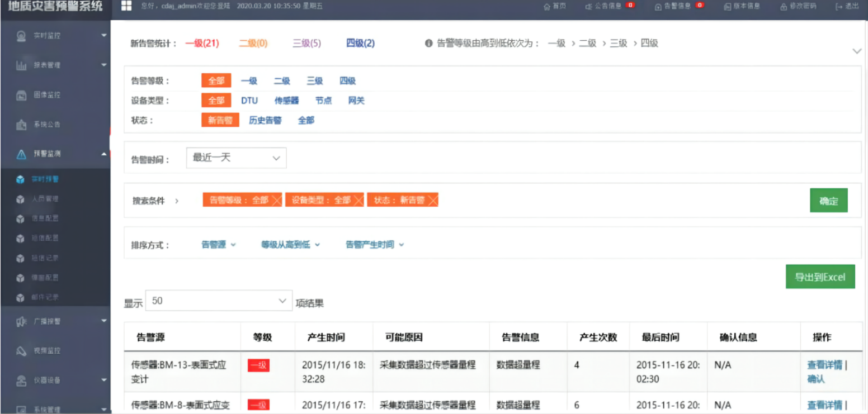
Task: Click the 修改密码 lock icon
Action: (784, 6)
